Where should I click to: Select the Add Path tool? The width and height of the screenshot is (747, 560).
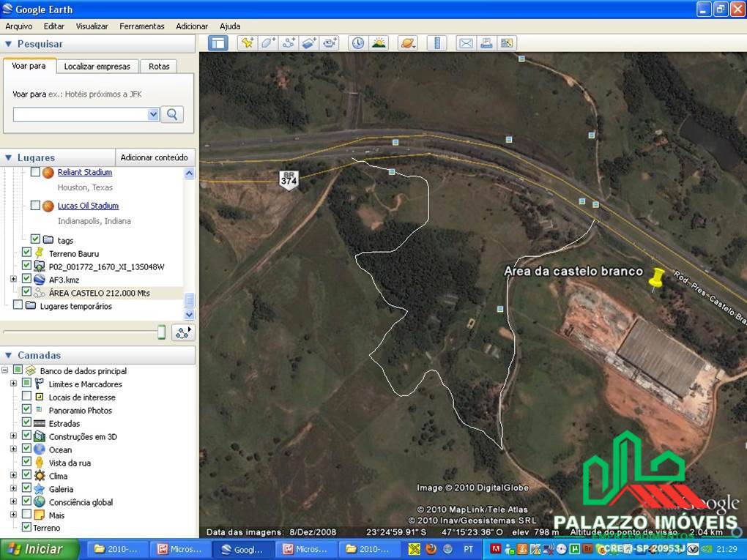click(x=289, y=43)
